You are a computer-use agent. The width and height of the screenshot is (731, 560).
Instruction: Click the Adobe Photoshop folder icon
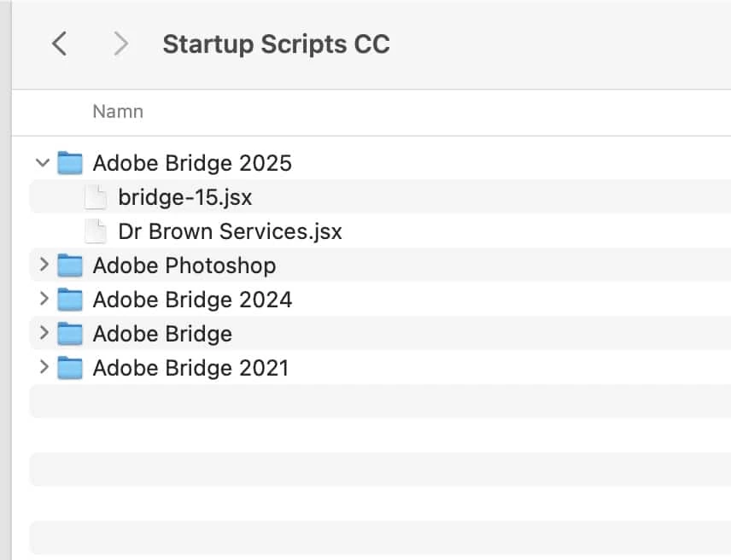[x=70, y=265]
